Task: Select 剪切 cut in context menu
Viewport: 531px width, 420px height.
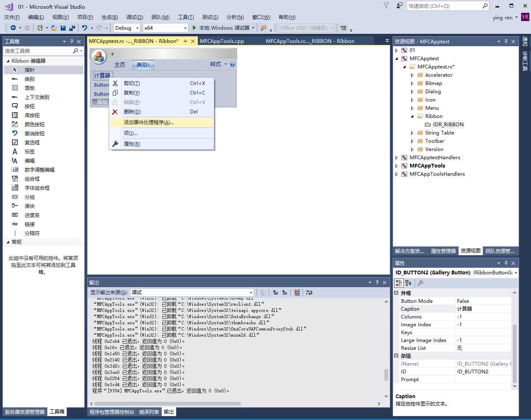Action: coord(161,83)
